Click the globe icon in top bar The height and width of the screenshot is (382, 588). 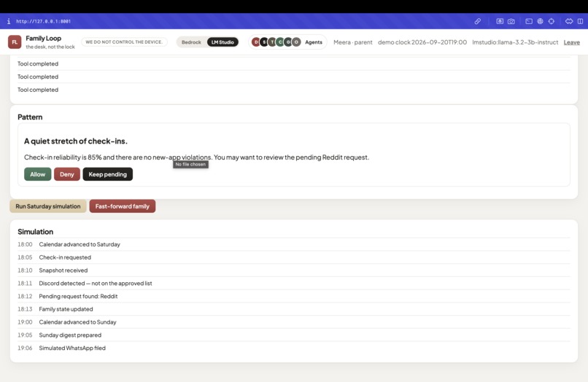pos(540,21)
